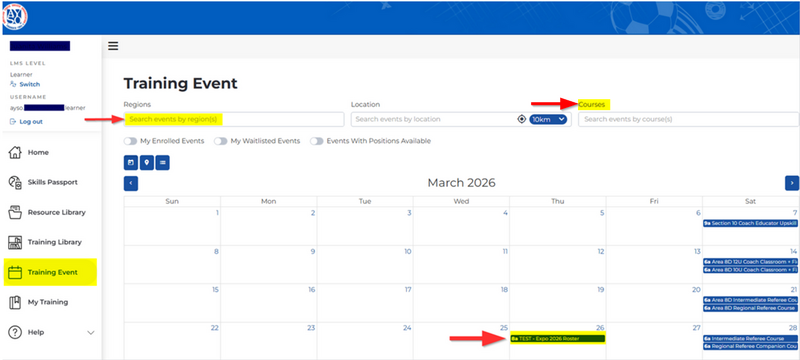The width and height of the screenshot is (800, 360).
Task: Select day 14 in the calendar
Action: point(793,251)
